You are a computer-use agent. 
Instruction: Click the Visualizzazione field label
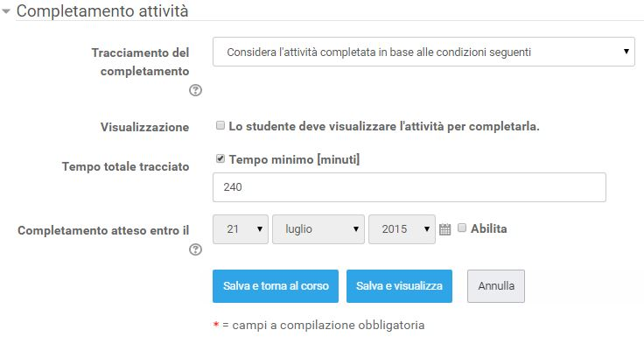[144, 128]
